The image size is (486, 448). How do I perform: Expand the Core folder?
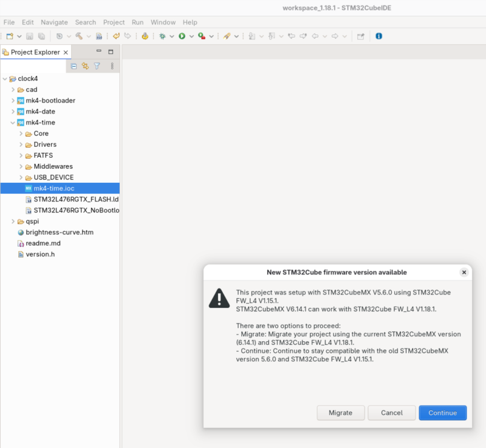tap(21, 134)
